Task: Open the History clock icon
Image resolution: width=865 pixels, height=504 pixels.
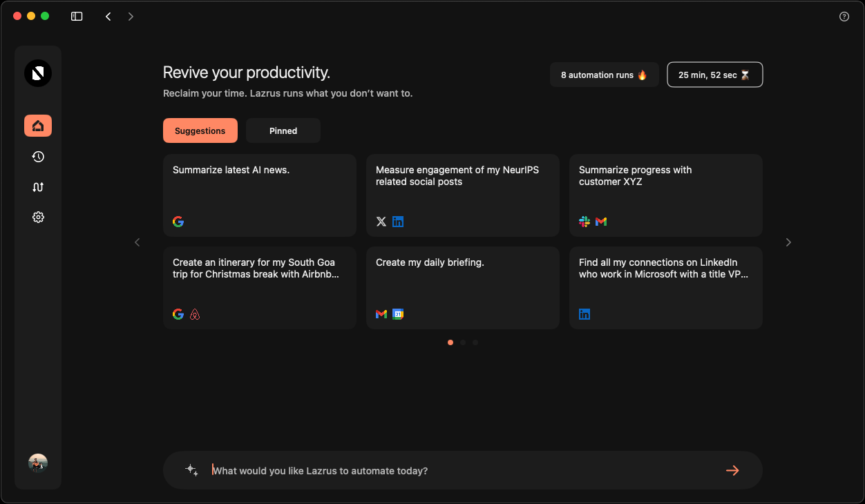Action: coord(38,157)
